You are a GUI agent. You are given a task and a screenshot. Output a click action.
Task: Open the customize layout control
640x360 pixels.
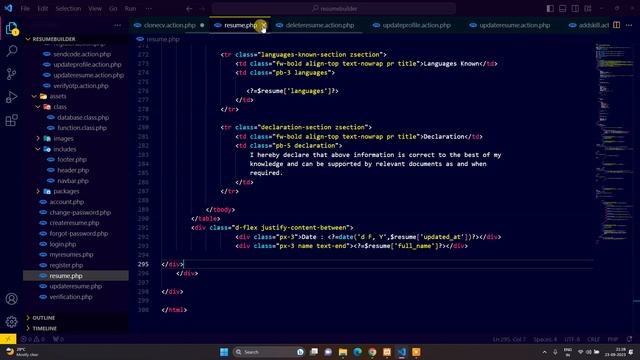point(588,9)
